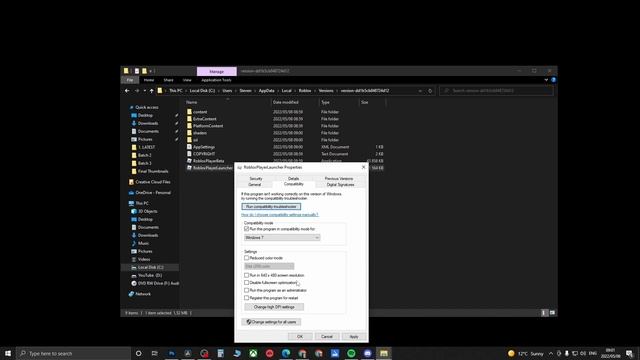
Task: Toggle Run in compatibility mode checkbox
Action: point(247,229)
